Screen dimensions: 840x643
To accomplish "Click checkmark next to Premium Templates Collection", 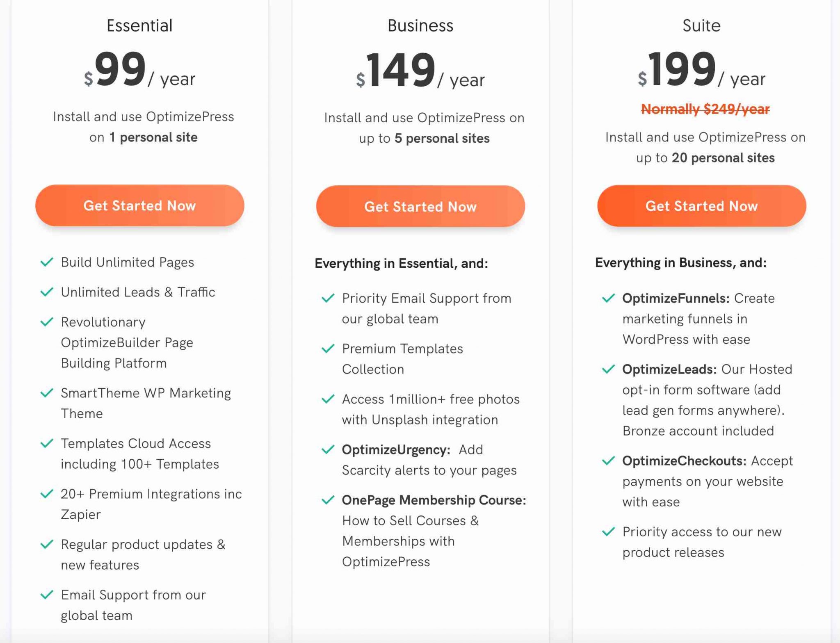I will click(328, 349).
